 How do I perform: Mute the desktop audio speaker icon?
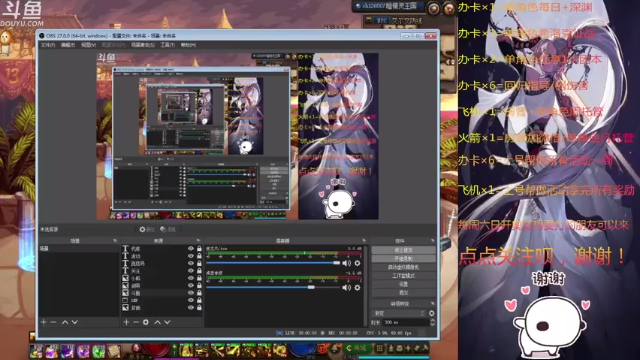click(x=347, y=288)
